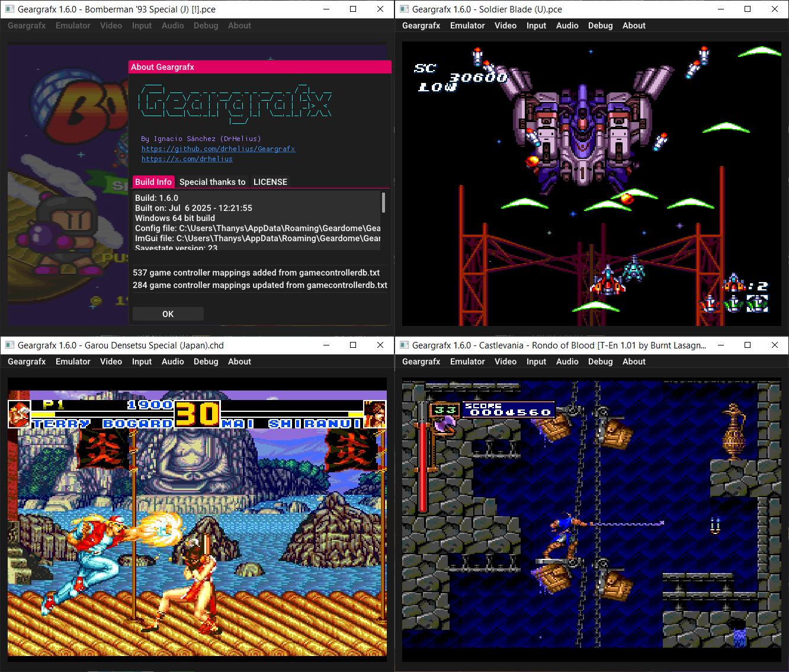
Task: Minimize the Soldier Blade window
Action: click(x=721, y=9)
